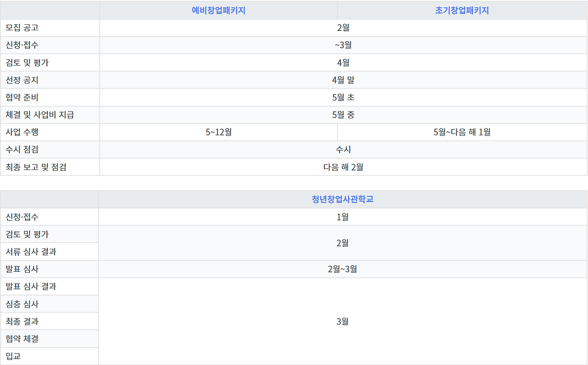Click the 2월 cell beside 모집 공고
The height and width of the screenshot is (365, 588).
(x=343, y=28)
